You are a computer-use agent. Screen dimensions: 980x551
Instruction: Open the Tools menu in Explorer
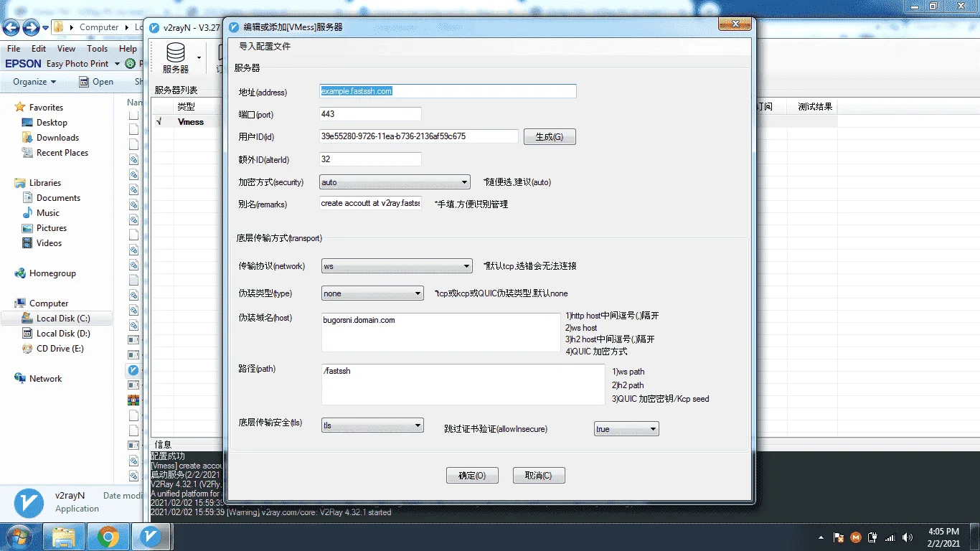click(98, 49)
